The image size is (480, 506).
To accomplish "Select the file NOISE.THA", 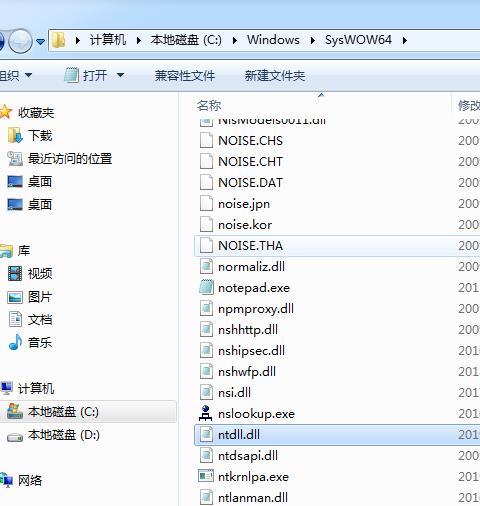I will pyautogui.click(x=250, y=246).
